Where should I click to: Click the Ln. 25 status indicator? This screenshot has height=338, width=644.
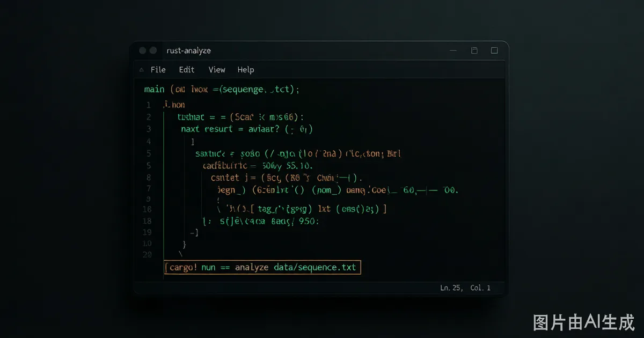[x=451, y=288]
